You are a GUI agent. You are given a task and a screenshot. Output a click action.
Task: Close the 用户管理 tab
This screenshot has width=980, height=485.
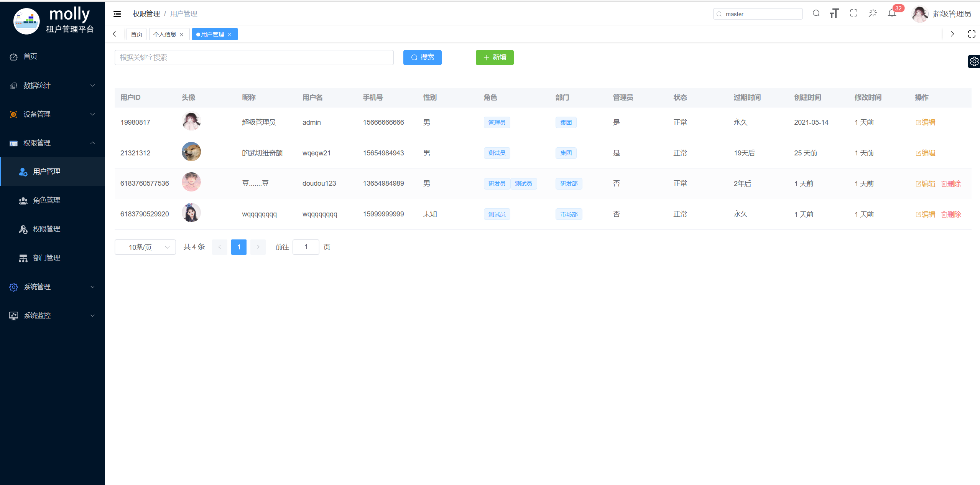230,35
